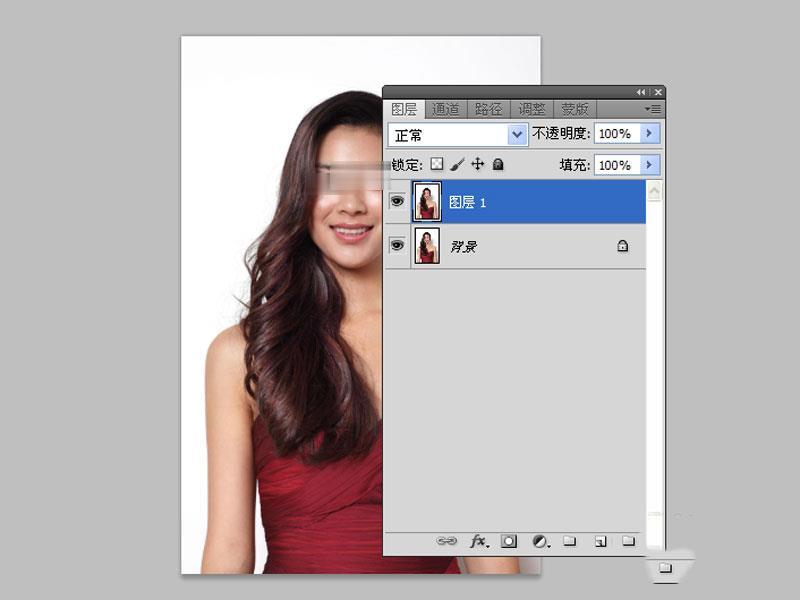The height and width of the screenshot is (600, 800).
Task: Add a layer mask
Action: [509, 541]
